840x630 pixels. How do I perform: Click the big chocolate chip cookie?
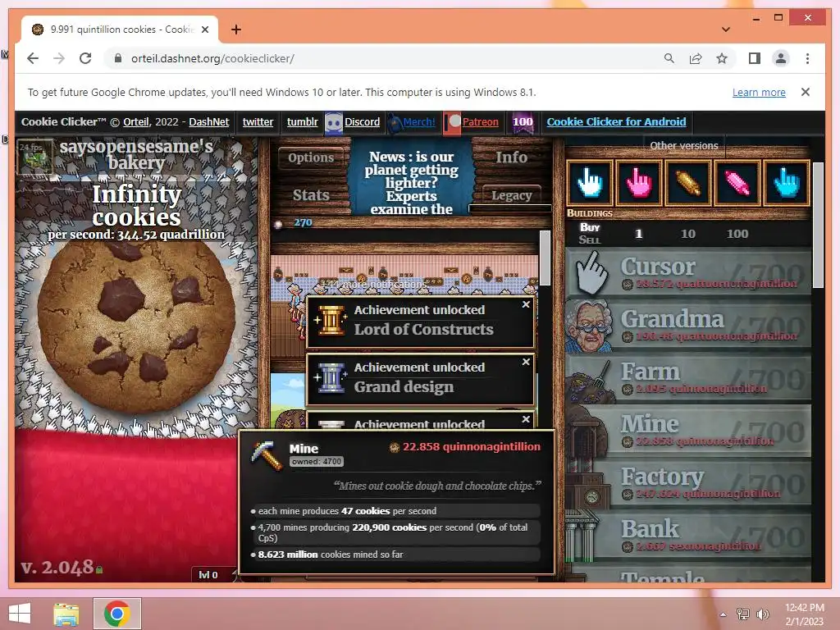[137, 327]
